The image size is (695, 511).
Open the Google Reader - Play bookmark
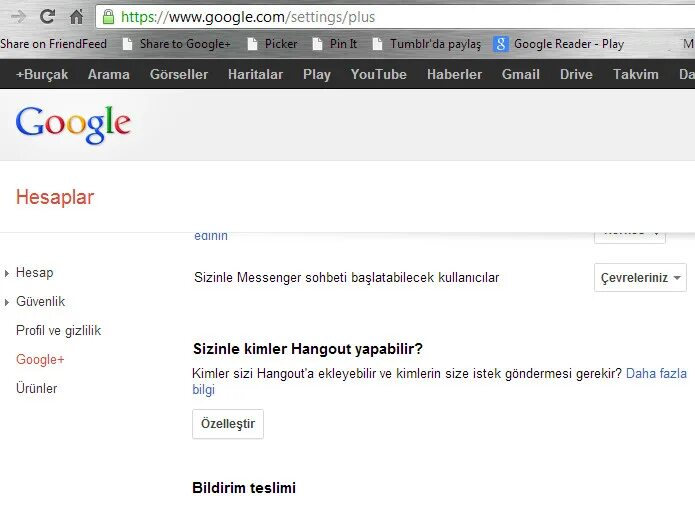point(558,44)
